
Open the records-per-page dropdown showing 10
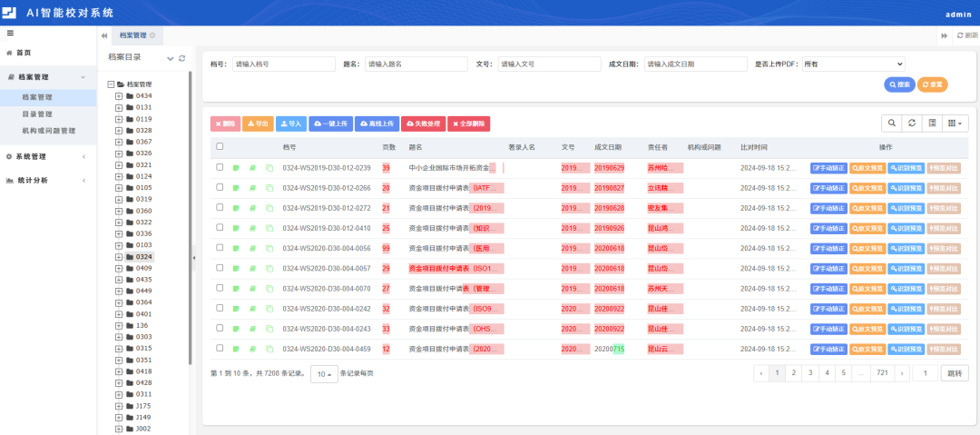point(323,373)
